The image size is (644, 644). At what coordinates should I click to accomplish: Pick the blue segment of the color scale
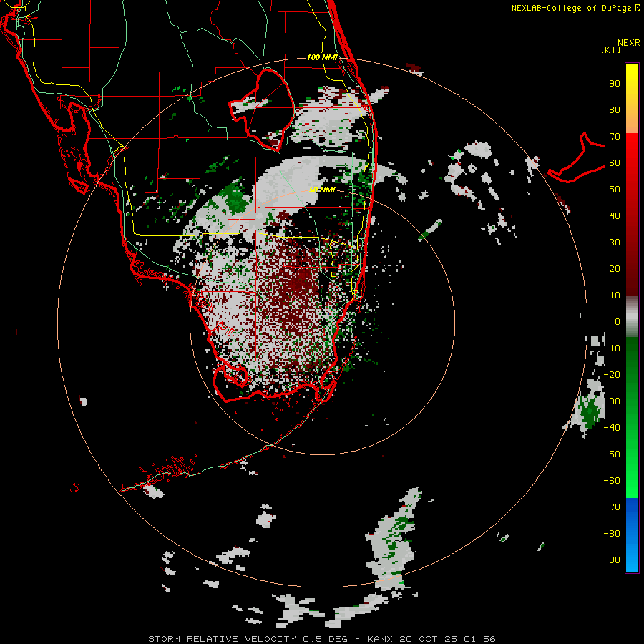[x=632, y=535]
